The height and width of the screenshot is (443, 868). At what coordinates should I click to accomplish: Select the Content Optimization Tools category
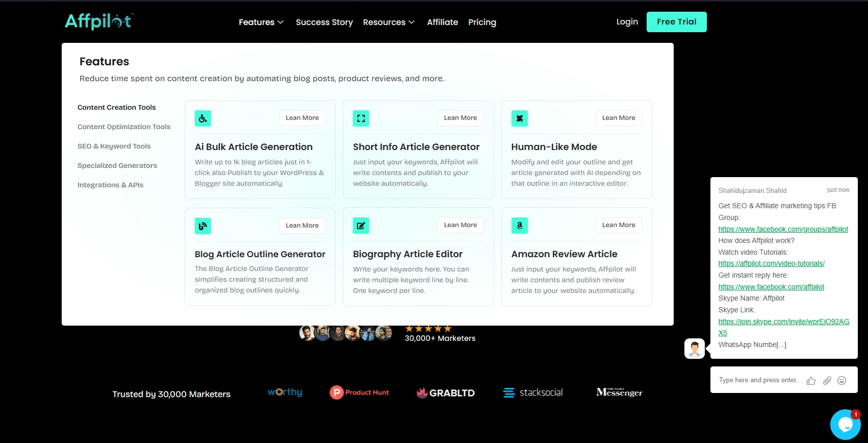point(124,127)
